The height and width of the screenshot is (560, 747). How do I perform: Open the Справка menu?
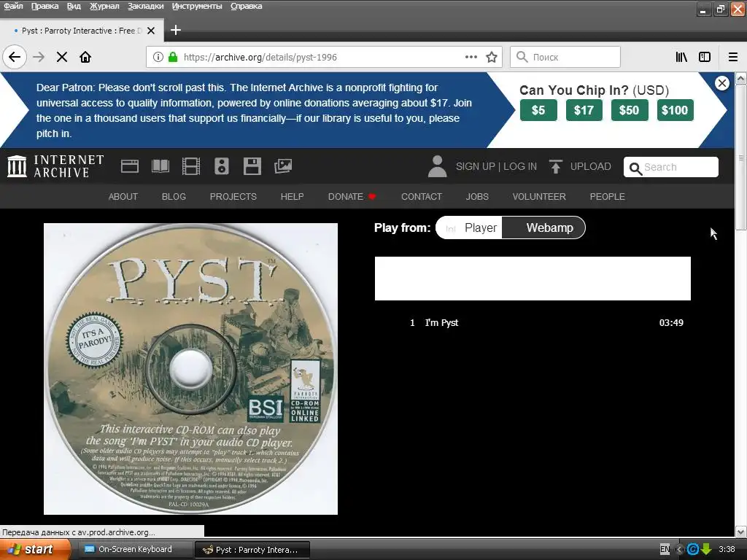(x=247, y=6)
